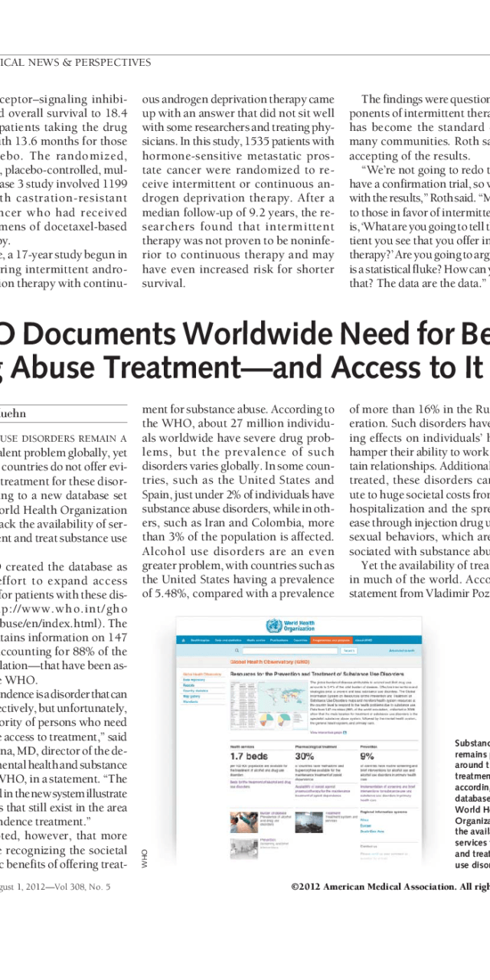The width and height of the screenshot is (490, 980).
Task: Click the home icon in WHO navigation bar
Action: (182, 639)
